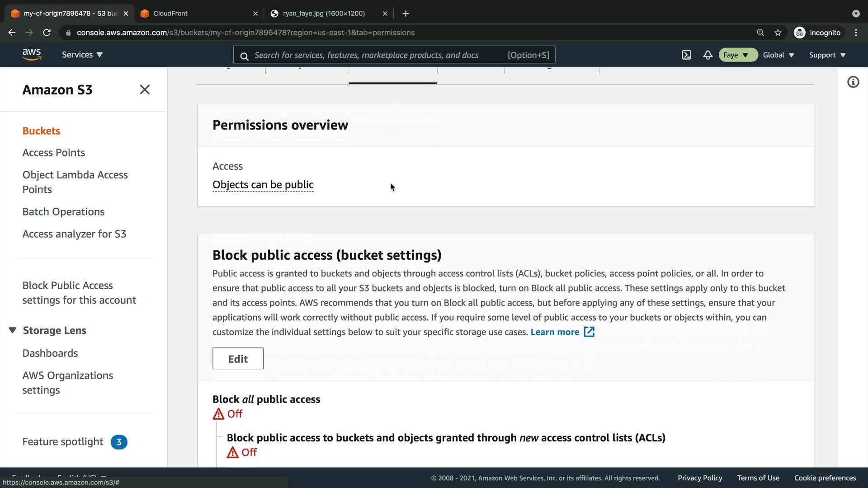The width and height of the screenshot is (868, 488).
Task: Close the Amazon S3 sidebar panel
Action: 145,89
